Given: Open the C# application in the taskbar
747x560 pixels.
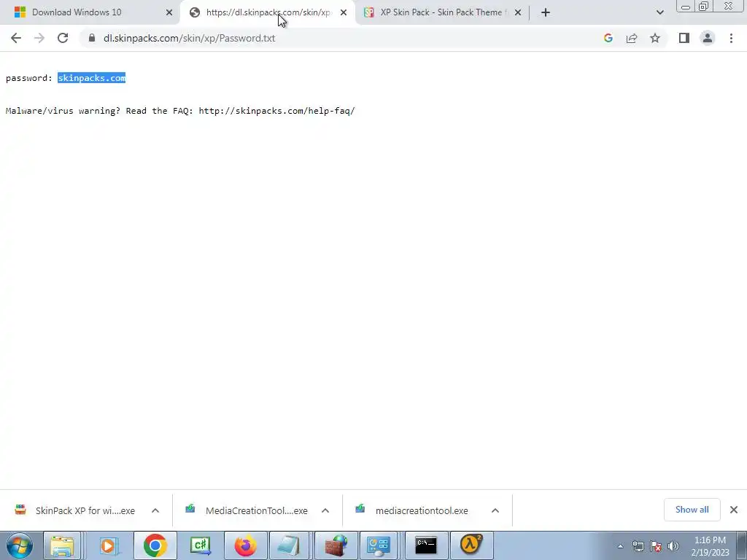Looking at the screenshot, I should click(200, 545).
